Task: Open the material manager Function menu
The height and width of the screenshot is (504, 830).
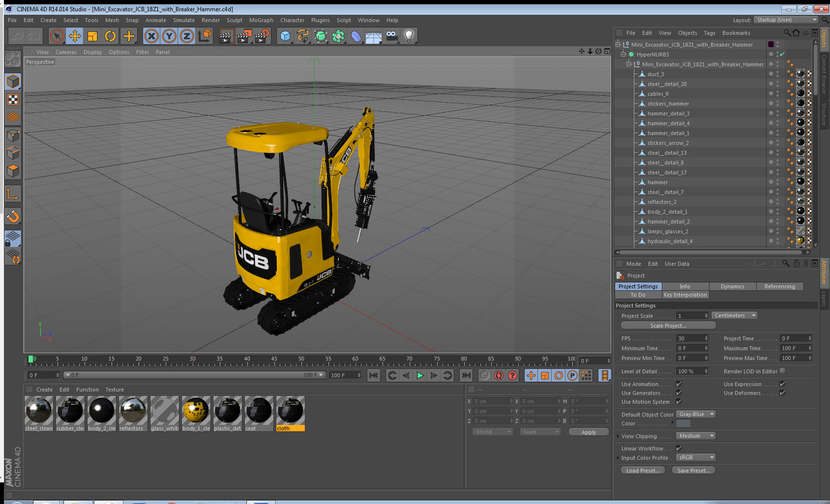Action: 88,390
